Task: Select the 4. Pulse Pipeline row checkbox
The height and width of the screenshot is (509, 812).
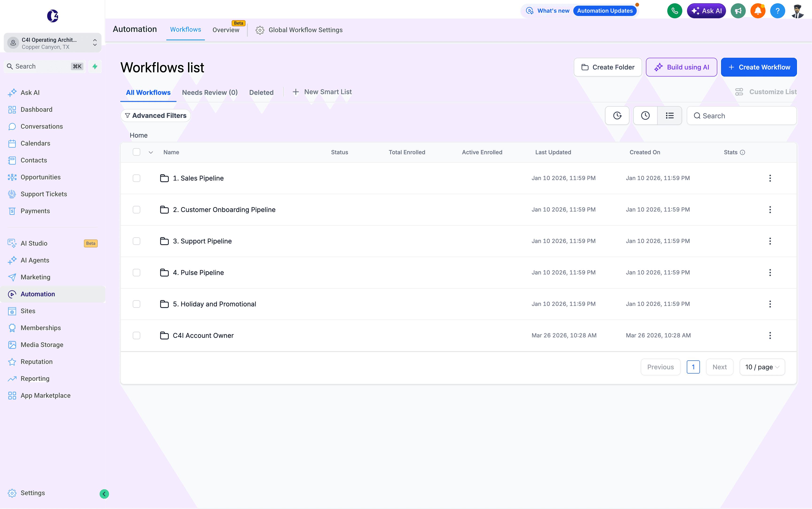Action: click(x=137, y=272)
